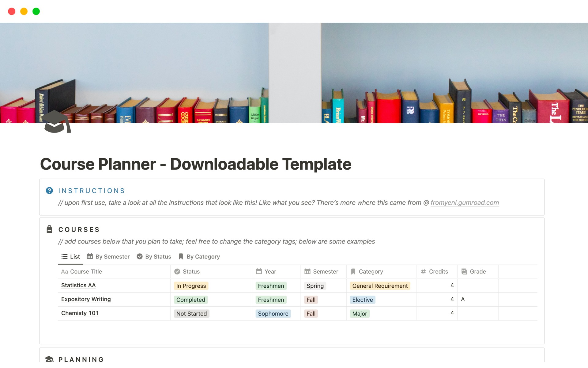Screen dimensions: 588x368
Task: Open the Statistics AA course page
Action: [x=78, y=285]
